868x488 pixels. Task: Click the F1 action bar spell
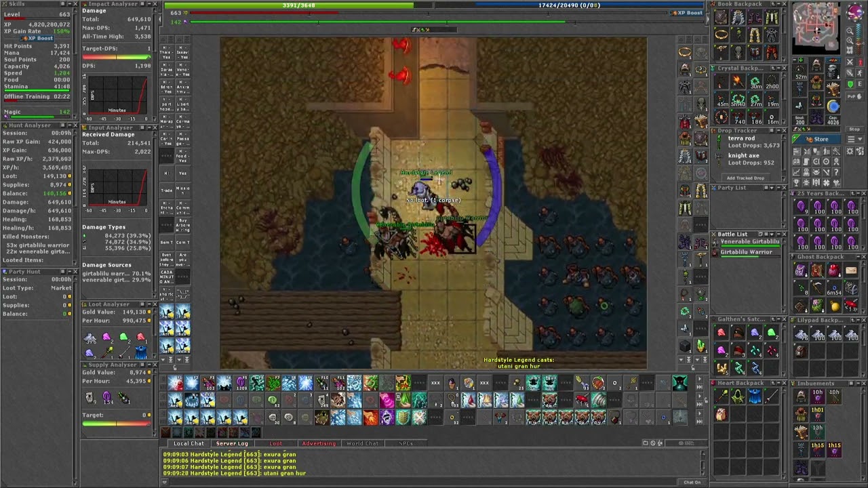coord(176,384)
